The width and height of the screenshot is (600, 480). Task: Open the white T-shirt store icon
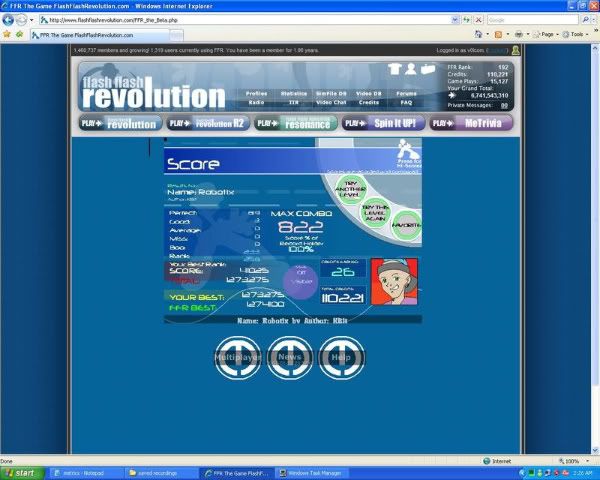(x=395, y=69)
